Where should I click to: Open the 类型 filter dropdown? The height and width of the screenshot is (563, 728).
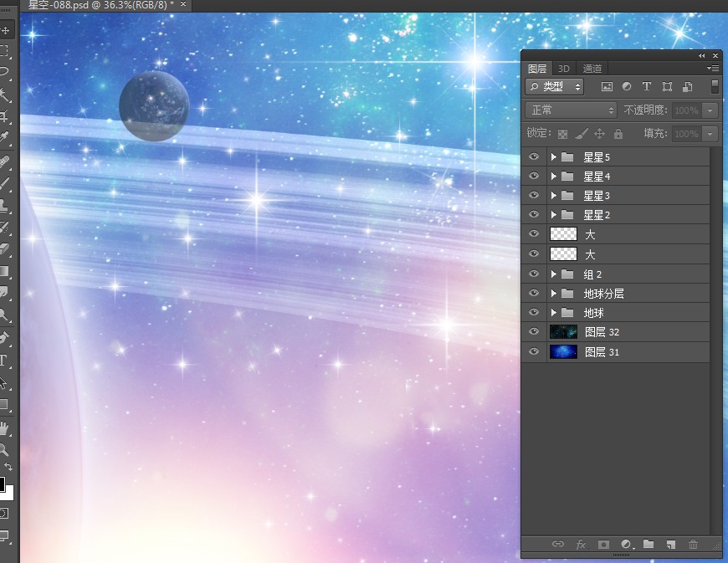[x=555, y=87]
